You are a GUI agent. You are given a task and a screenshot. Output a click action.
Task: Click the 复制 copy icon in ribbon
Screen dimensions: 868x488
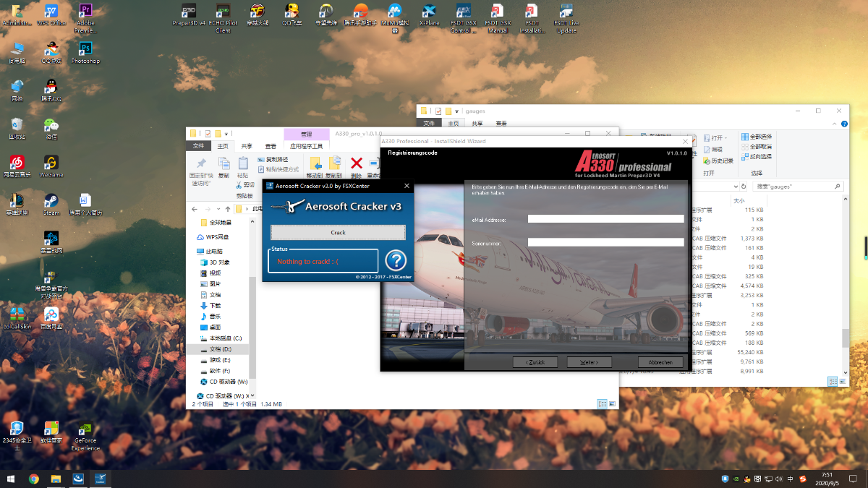pos(224,163)
